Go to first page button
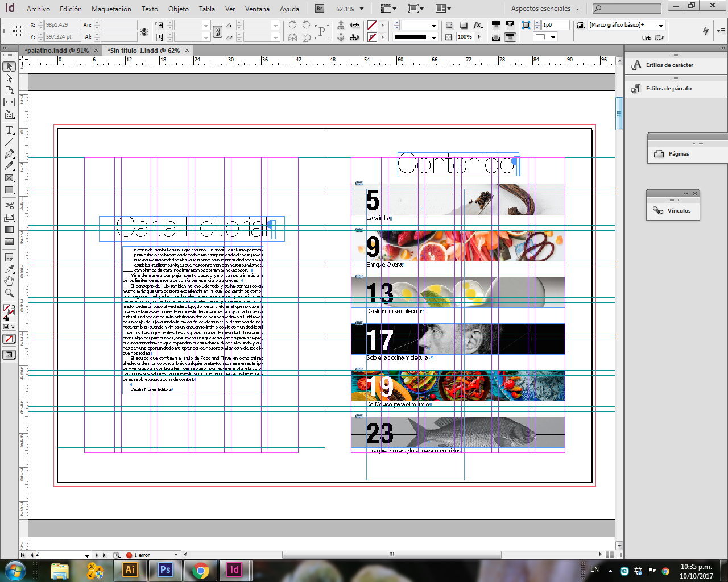The width and height of the screenshot is (728, 582). [x=23, y=555]
